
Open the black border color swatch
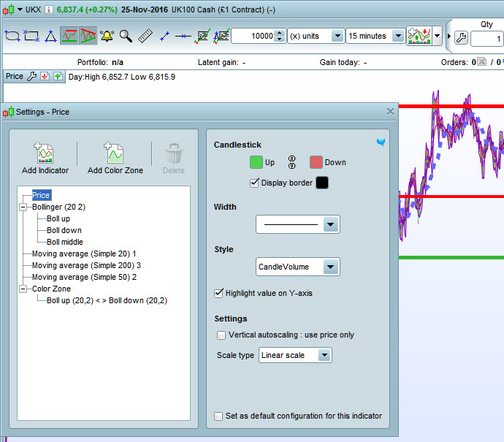point(322,183)
